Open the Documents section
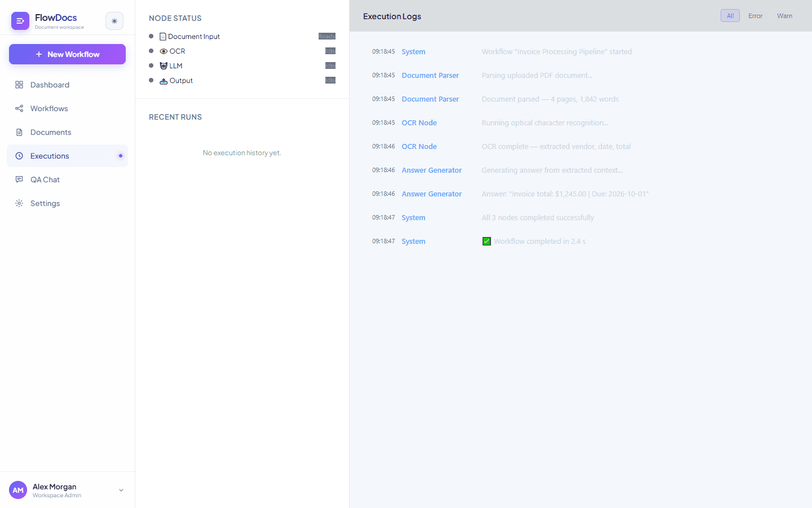Viewport: 812px width, 508px height. pos(67,132)
